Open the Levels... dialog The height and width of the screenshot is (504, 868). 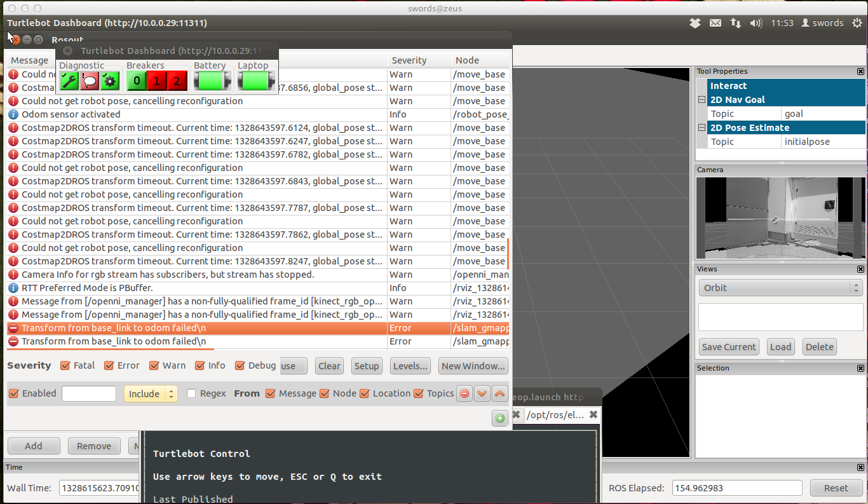[411, 365]
